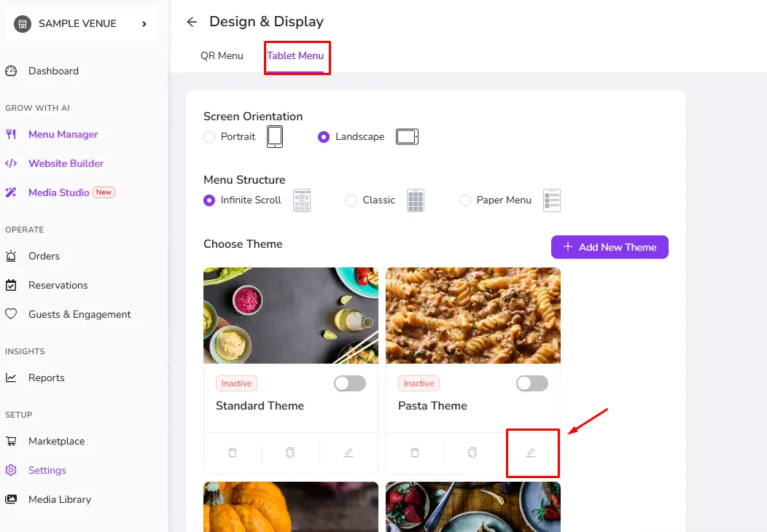Toggle the Pasta Theme activation switch
Viewport: 767px width, 532px height.
coord(532,383)
